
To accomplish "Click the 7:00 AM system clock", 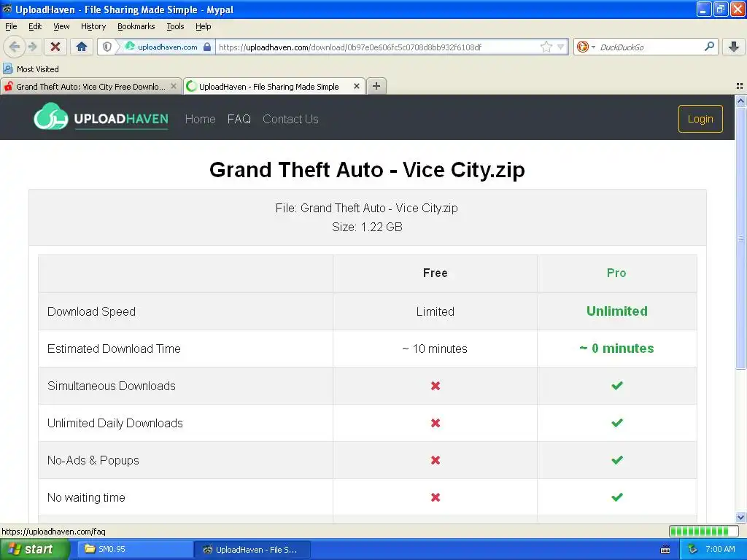I will [x=720, y=549].
